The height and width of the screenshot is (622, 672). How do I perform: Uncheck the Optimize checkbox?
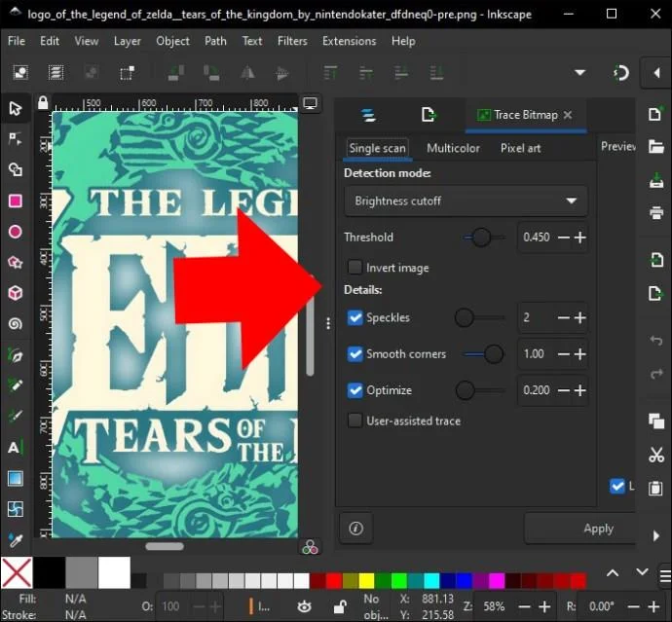[x=355, y=390]
